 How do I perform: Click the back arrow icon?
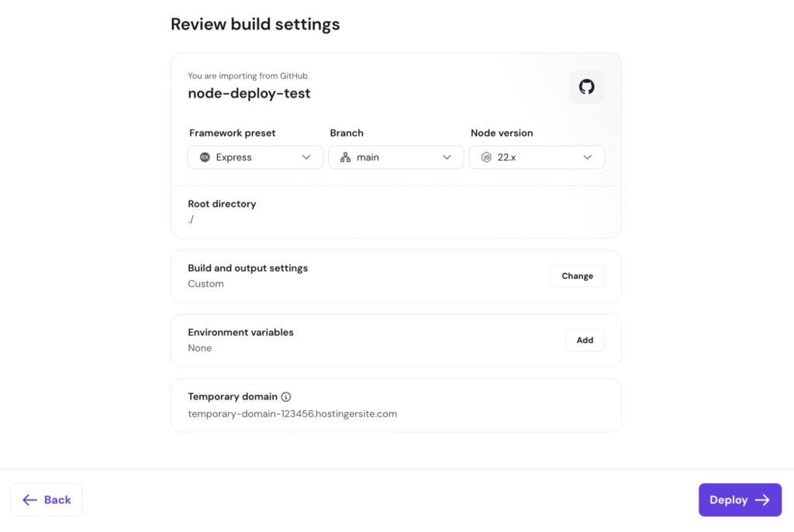click(x=30, y=499)
